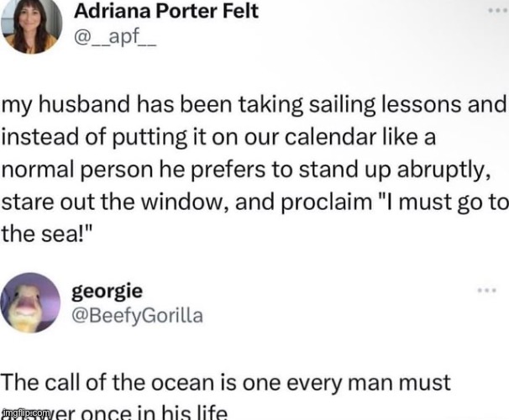
Task: Click the imgflip.com watermark
Action: tap(28, 413)
